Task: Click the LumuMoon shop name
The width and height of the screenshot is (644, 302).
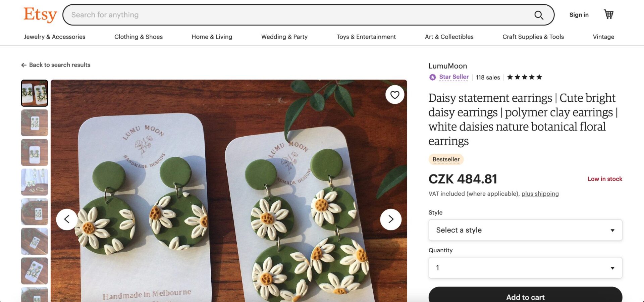Action: (x=447, y=66)
